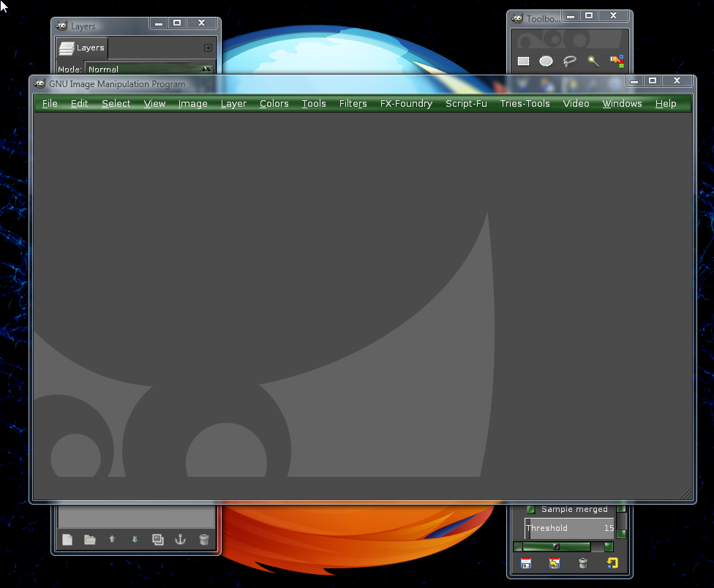The image size is (714, 588).
Task: Duplicate layer icon in Layers dialog
Action: pyautogui.click(x=157, y=540)
